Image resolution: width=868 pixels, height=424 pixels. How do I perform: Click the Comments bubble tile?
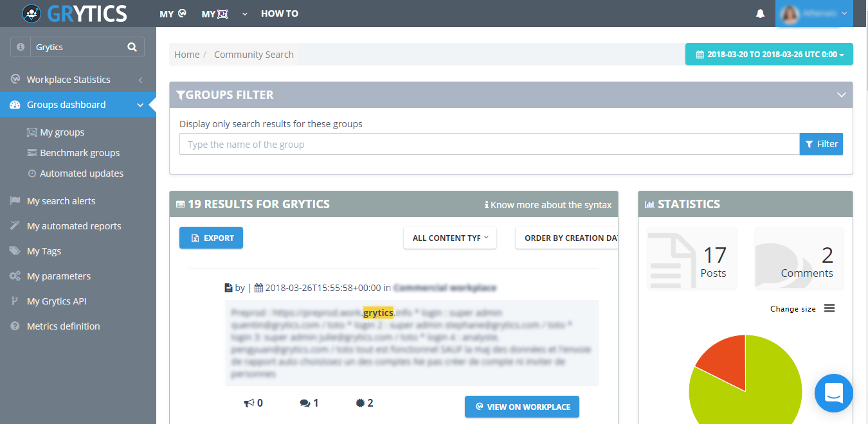point(799,258)
